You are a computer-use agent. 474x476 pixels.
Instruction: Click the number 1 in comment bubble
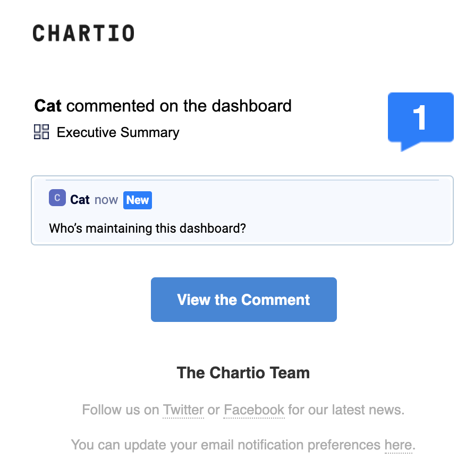click(419, 117)
